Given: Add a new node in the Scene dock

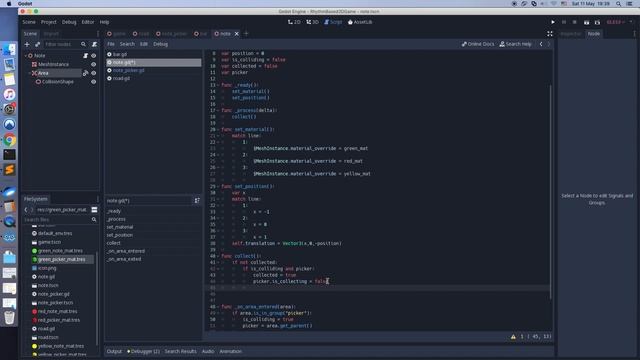Looking at the screenshot, I should pyautogui.click(x=27, y=44).
